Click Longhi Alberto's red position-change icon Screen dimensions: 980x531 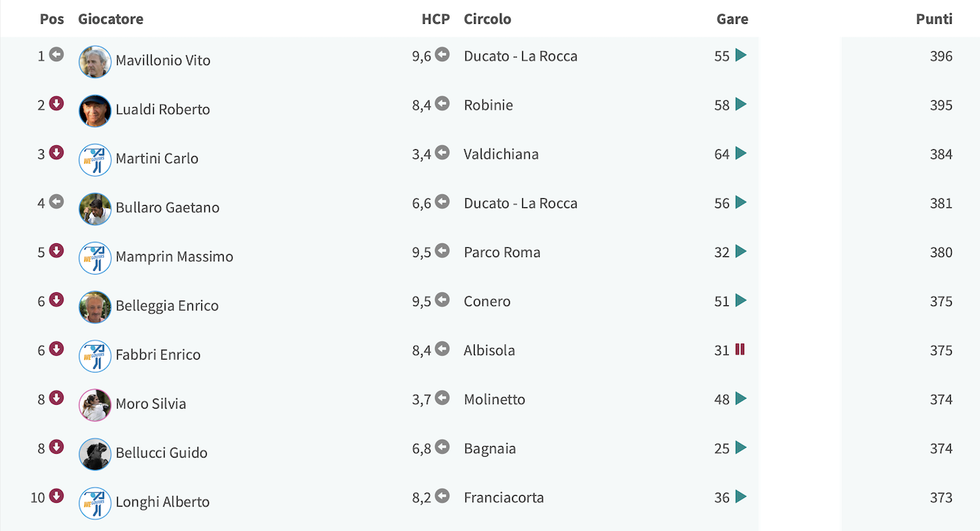[x=57, y=496]
